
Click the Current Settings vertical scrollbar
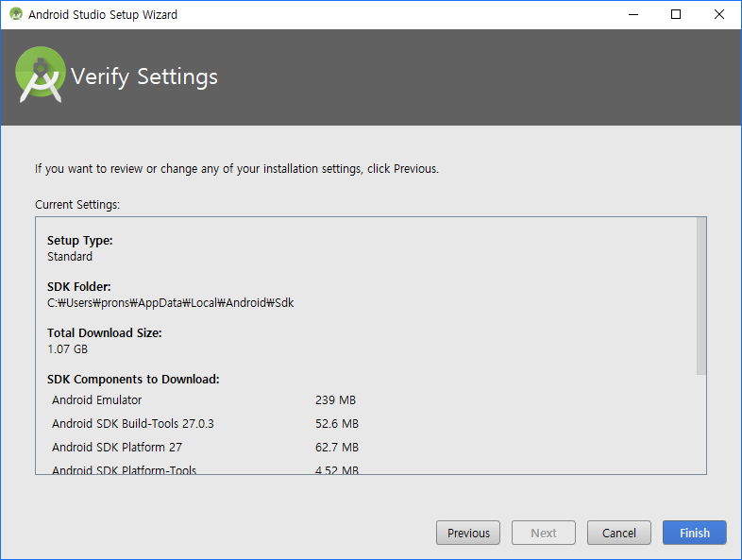coord(701,297)
